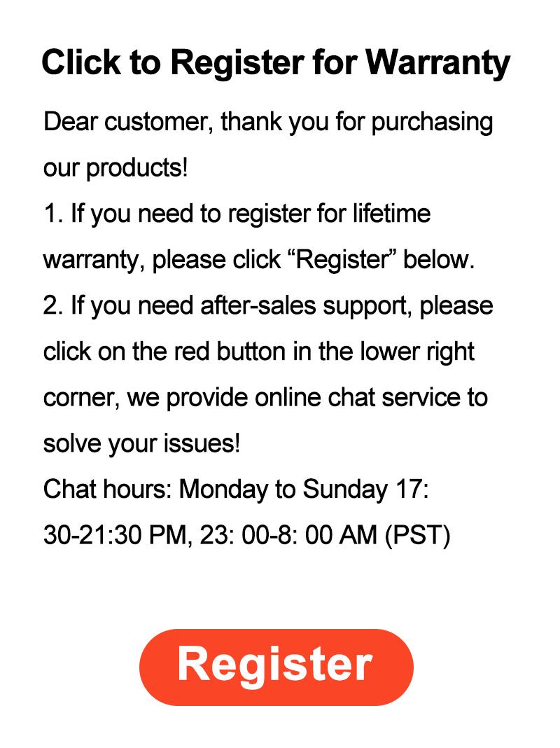Click the "Click to Register for Warranty" heading
The width and height of the screenshot is (560, 748).
click(276, 63)
